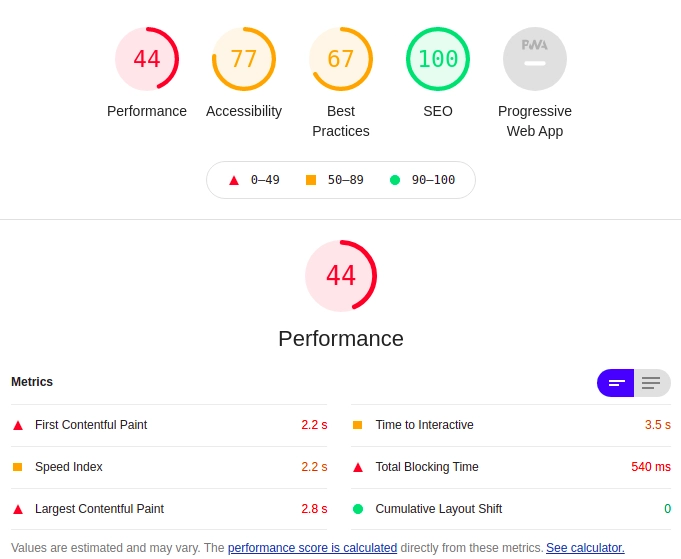
Task: Click the orange square beside Speed Index
Action: pyautogui.click(x=18, y=467)
